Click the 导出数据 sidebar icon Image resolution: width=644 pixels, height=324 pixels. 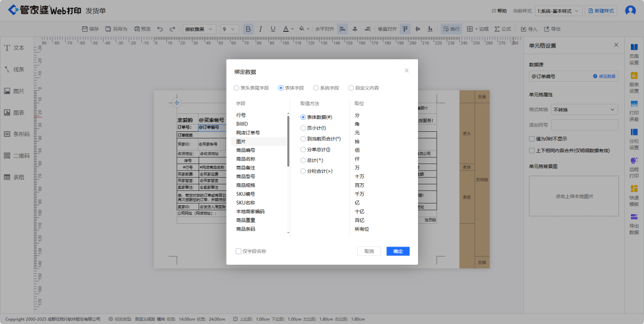[634, 224]
